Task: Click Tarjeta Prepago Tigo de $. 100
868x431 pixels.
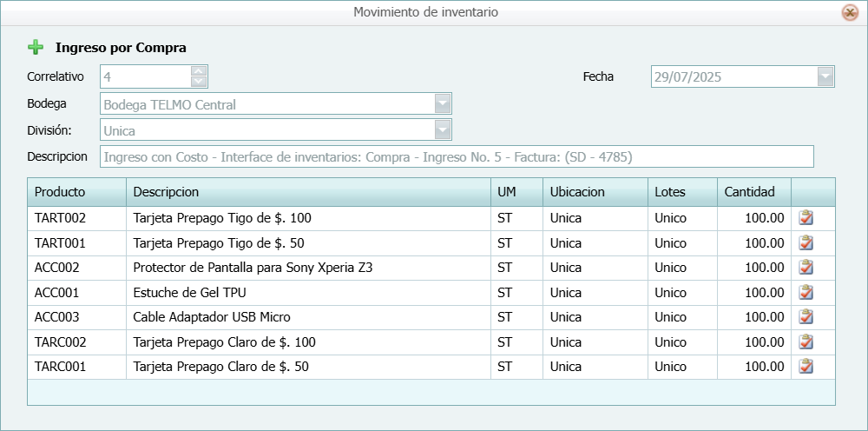Action: (222, 218)
